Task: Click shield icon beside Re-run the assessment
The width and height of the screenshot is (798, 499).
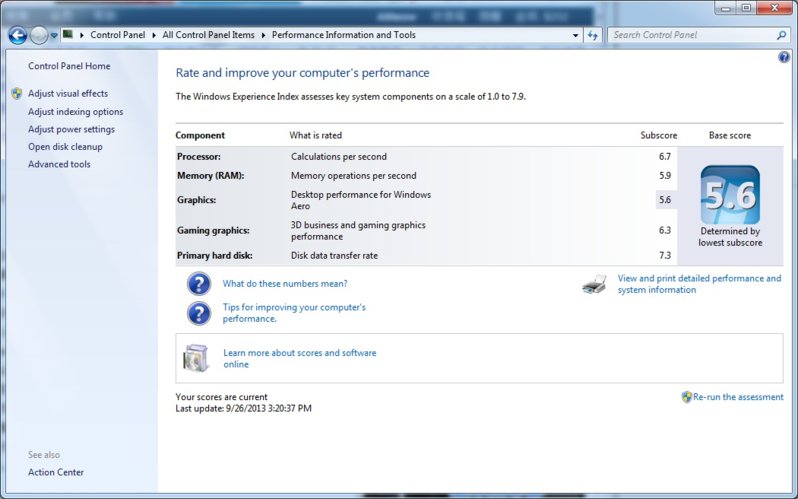Action: point(687,397)
